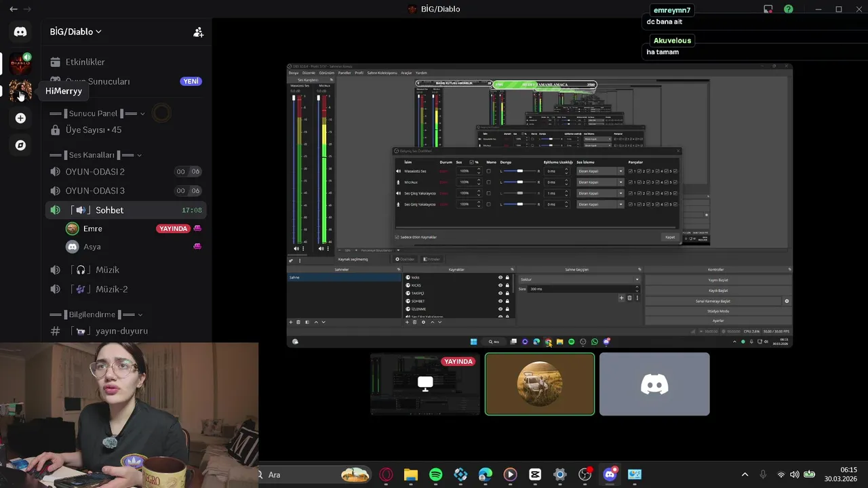Adjust balance slider for Mic/Aux row
The height and width of the screenshot is (488, 868).
[520, 182]
